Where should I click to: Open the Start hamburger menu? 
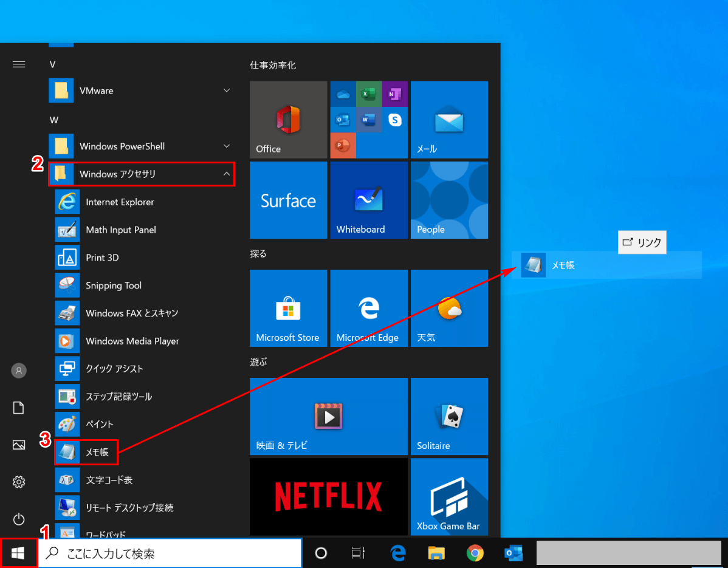pyautogui.click(x=18, y=64)
